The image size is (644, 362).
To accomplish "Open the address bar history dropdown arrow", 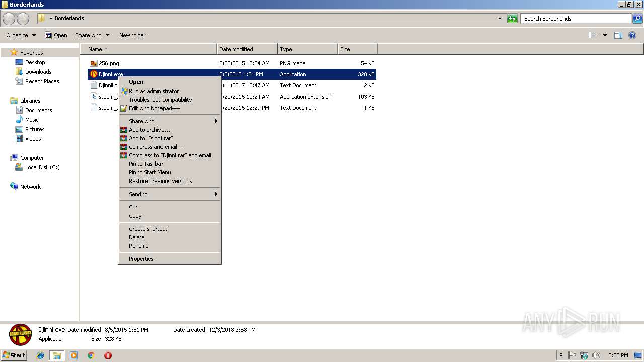I will (x=500, y=19).
